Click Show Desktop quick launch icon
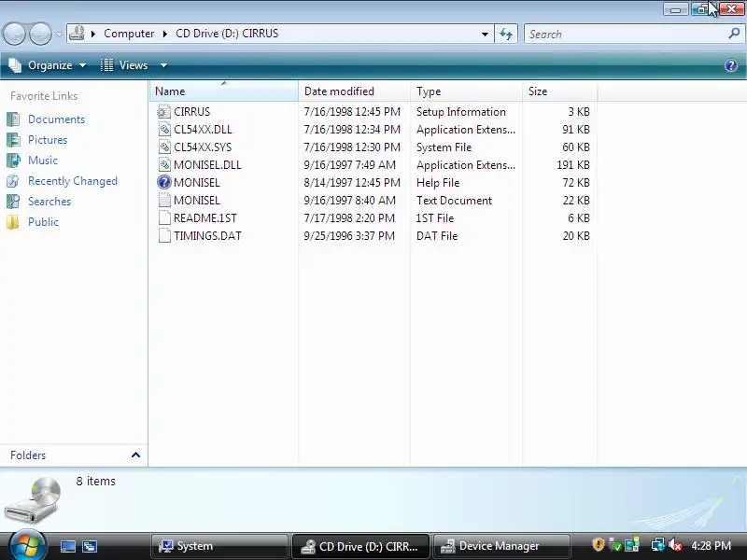This screenshot has height=560, width=747. pyautogui.click(x=67, y=546)
